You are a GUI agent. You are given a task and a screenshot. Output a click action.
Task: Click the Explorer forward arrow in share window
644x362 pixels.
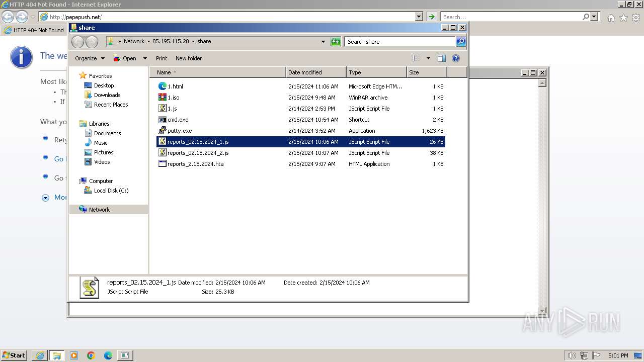[92, 42]
